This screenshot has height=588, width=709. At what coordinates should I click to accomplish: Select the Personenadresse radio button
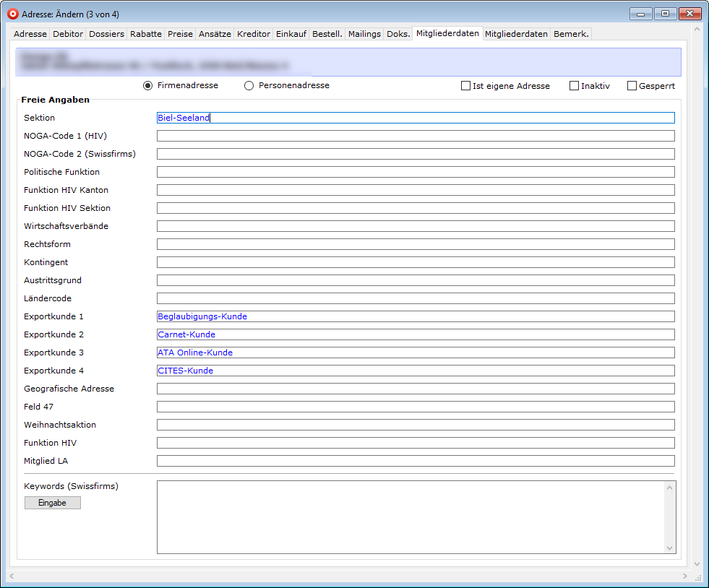tap(249, 86)
